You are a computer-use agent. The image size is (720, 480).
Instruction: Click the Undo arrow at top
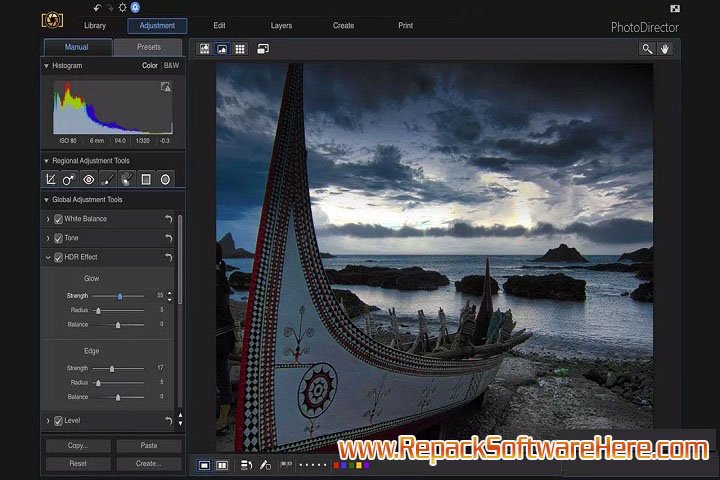[x=97, y=8]
